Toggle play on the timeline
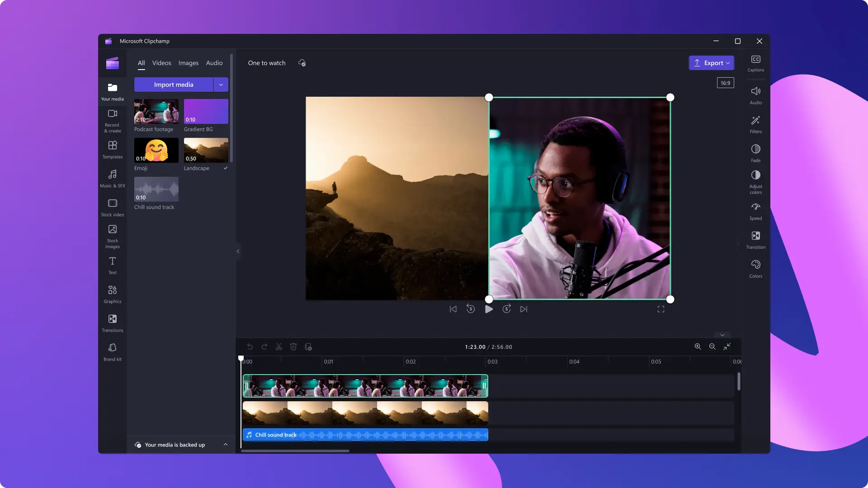Image resolution: width=868 pixels, height=488 pixels. tap(488, 309)
